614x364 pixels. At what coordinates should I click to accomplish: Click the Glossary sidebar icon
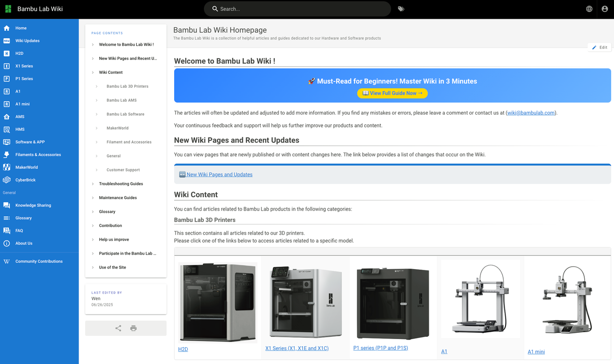click(x=7, y=218)
